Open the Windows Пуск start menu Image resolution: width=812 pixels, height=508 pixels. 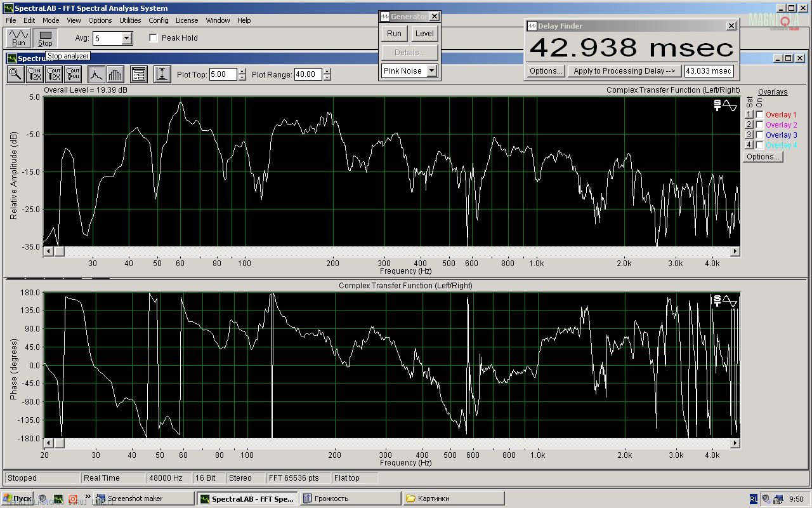18,498
